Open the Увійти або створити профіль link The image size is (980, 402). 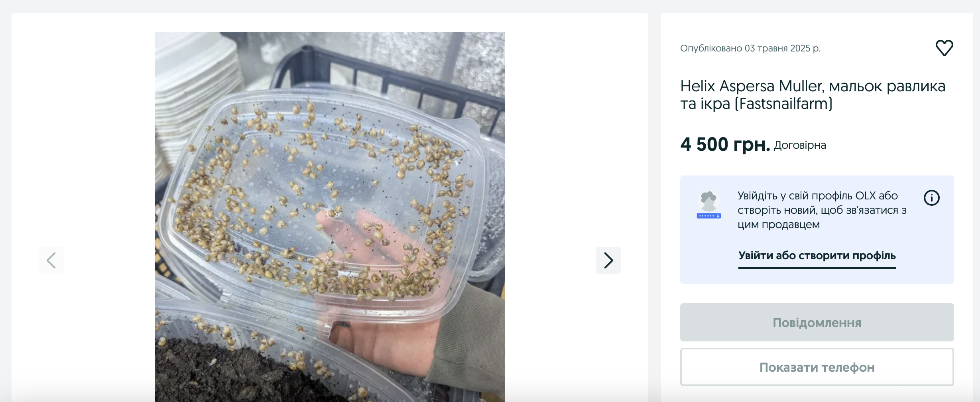point(817,256)
